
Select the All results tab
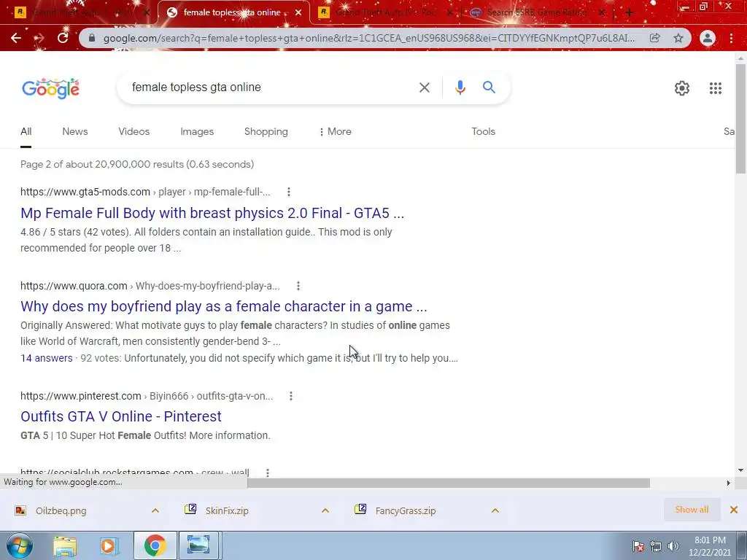(26, 131)
